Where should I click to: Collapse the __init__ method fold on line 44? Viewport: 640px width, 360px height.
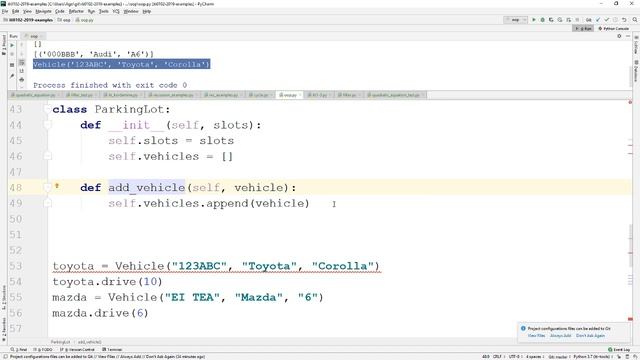point(47,125)
